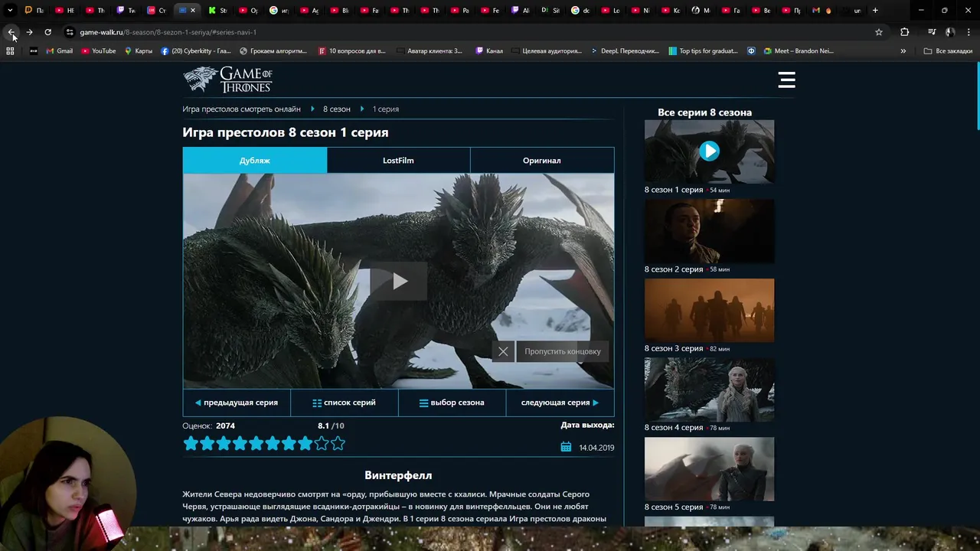Rate the episode with the ninth star
This screenshot has width=980, height=551.
coord(322,443)
